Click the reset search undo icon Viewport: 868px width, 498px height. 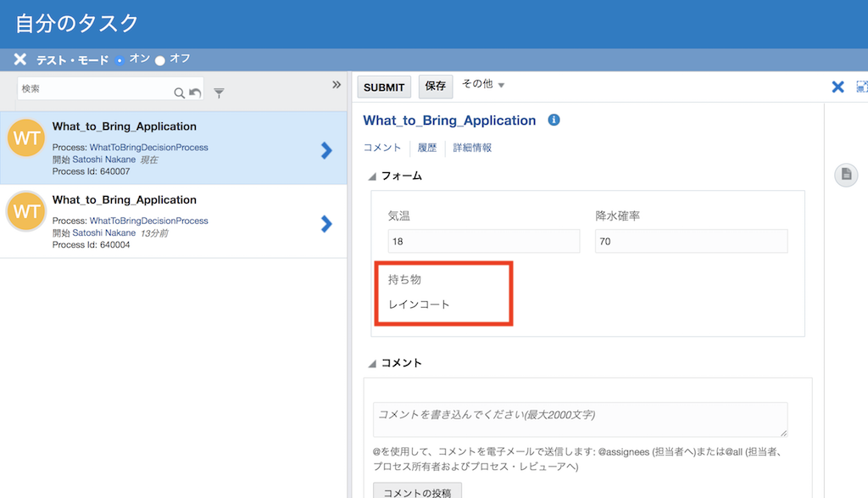click(195, 93)
